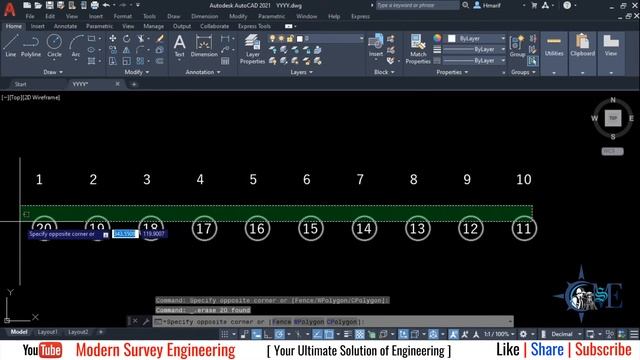Switch to the Annotate ribbon tab
640x360 pixels.
pos(65,26)
